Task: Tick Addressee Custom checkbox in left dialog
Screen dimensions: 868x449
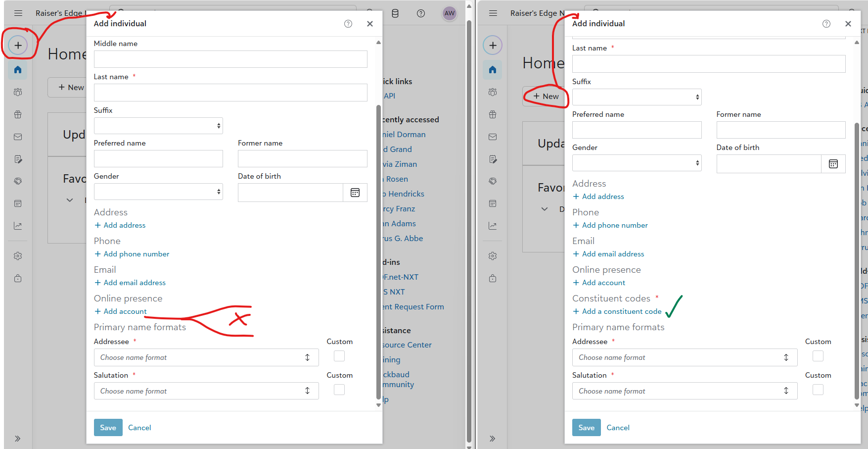Action: pos(339,356)
